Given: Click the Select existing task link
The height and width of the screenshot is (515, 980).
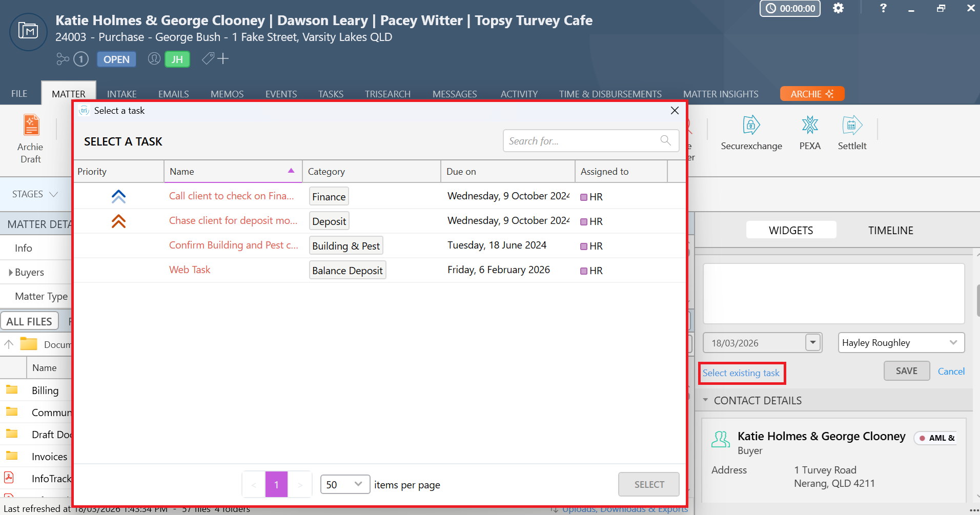Looking at the screenshot, I should [741, 373].
